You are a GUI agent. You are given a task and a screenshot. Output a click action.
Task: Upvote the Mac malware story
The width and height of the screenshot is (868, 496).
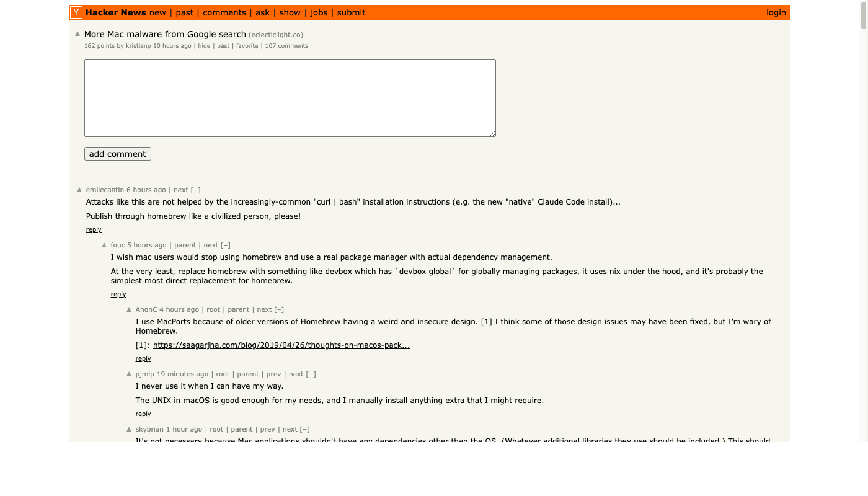tap(77, 34)
